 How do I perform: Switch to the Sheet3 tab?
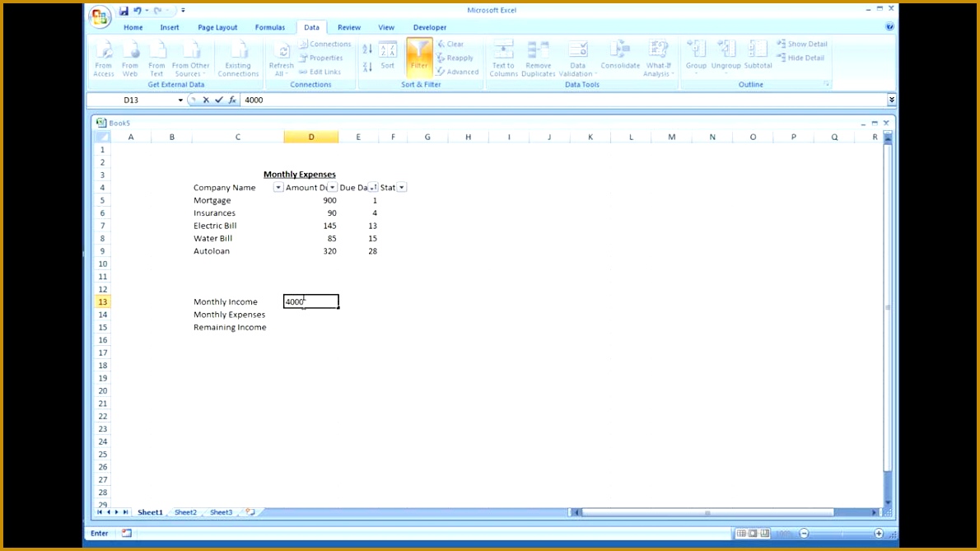click(221, 512)
